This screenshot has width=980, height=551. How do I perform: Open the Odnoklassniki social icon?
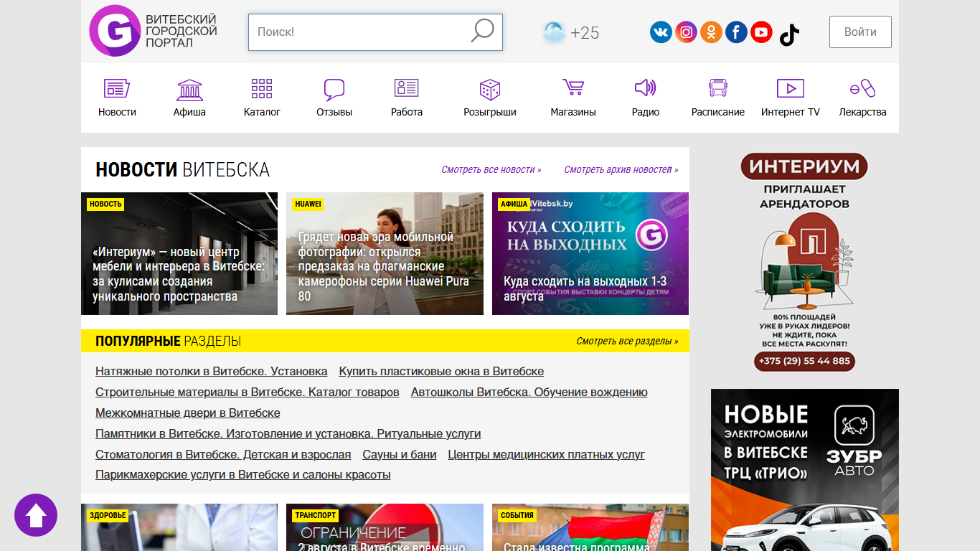[x=711, y=32]
